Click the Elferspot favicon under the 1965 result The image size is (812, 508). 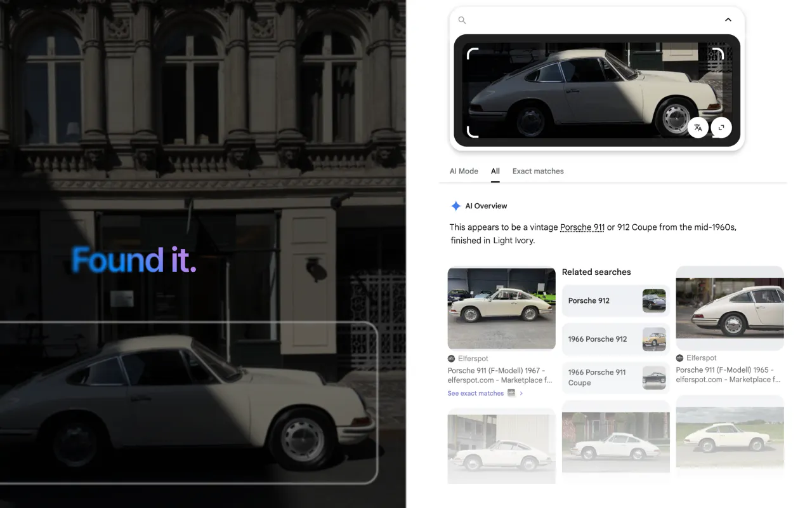coord(679,358)
